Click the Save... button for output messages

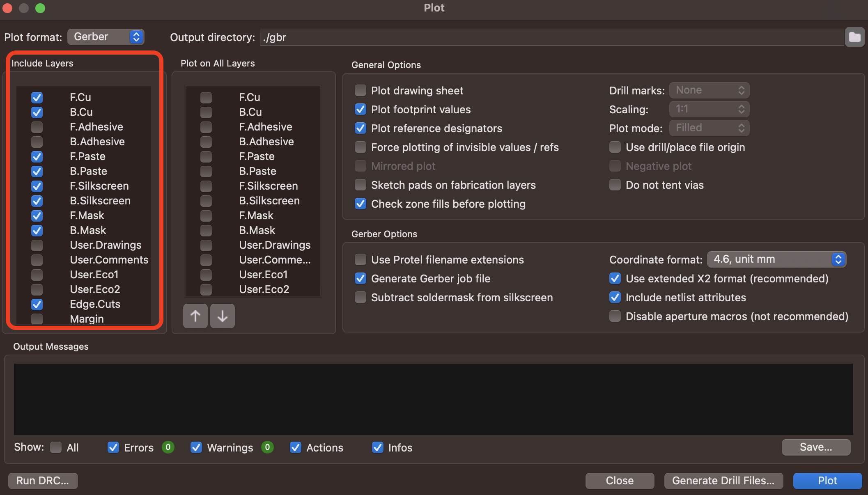pos(816,447)
